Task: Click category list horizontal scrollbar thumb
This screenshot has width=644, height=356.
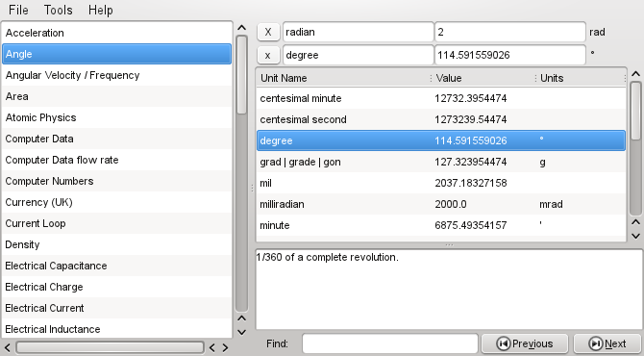Action: pyautogui.click(x=110, y=347)
